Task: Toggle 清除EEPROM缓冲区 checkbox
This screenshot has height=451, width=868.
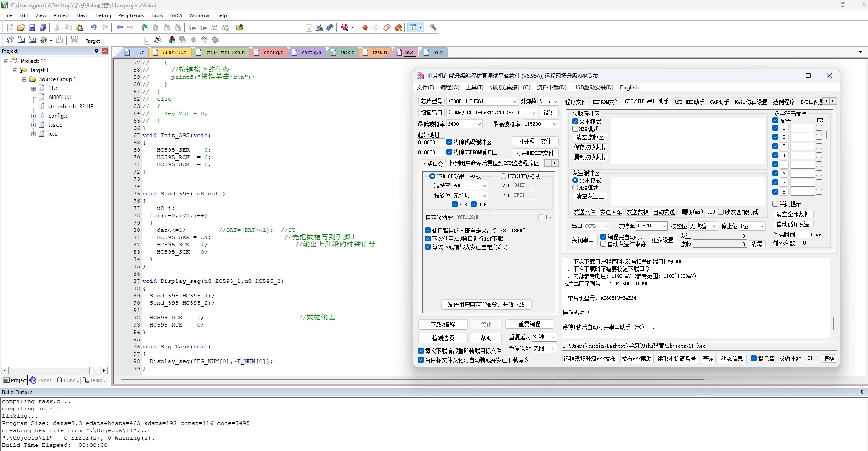Action: click(x=449, y=152)
